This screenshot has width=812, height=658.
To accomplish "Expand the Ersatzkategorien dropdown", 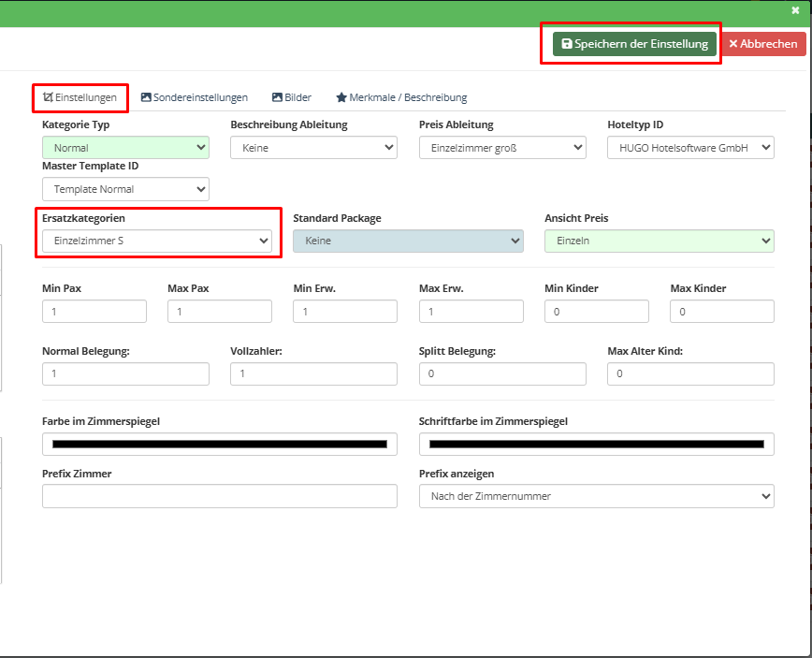I will point(157,241).
